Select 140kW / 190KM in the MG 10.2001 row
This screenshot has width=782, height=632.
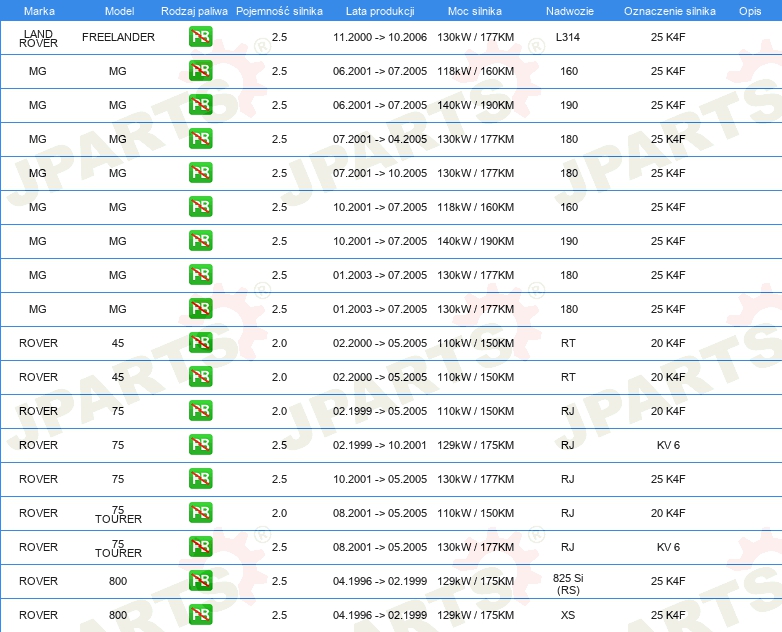[x=475, y=241]
